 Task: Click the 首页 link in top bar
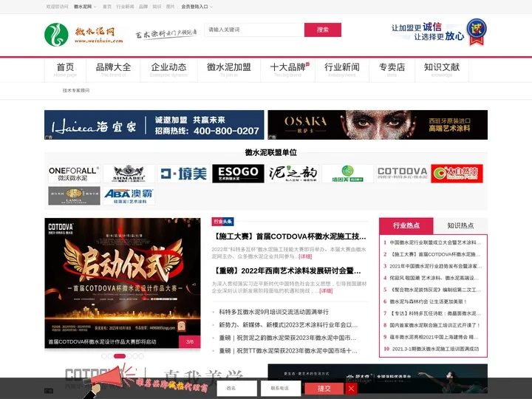pos(107,7)
